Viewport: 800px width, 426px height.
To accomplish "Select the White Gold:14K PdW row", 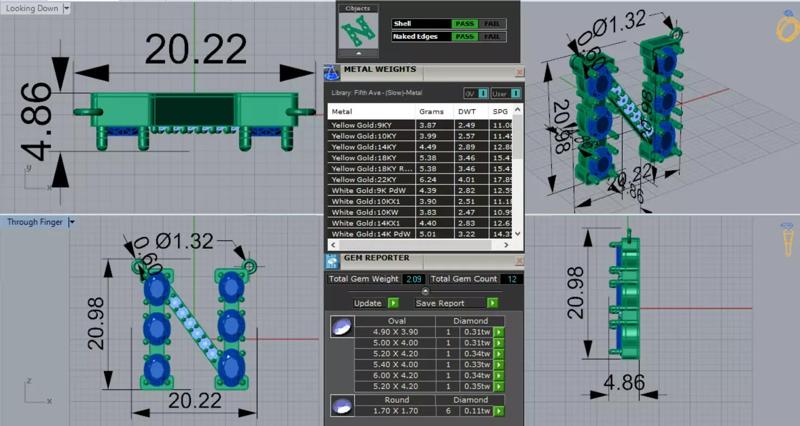I will 420,234.
